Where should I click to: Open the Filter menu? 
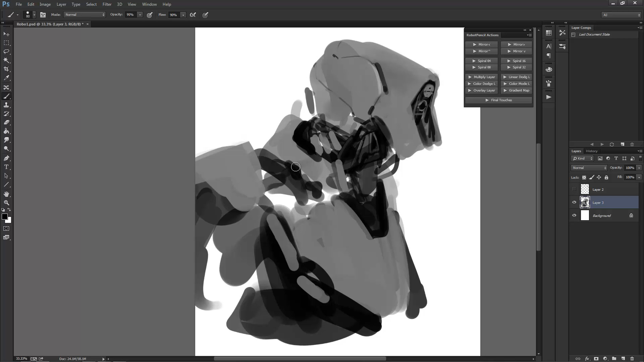(x=107, y=4)
